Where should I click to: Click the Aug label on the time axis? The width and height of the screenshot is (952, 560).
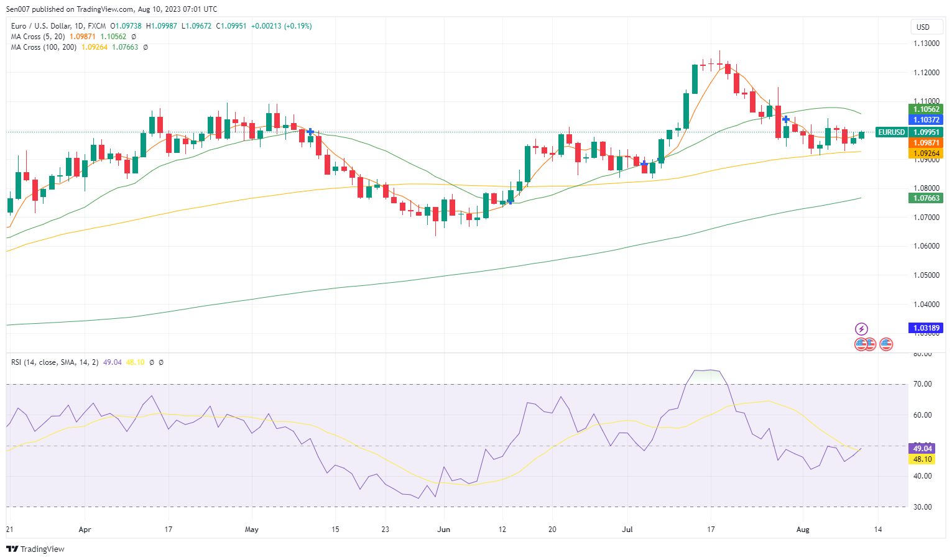803,530
